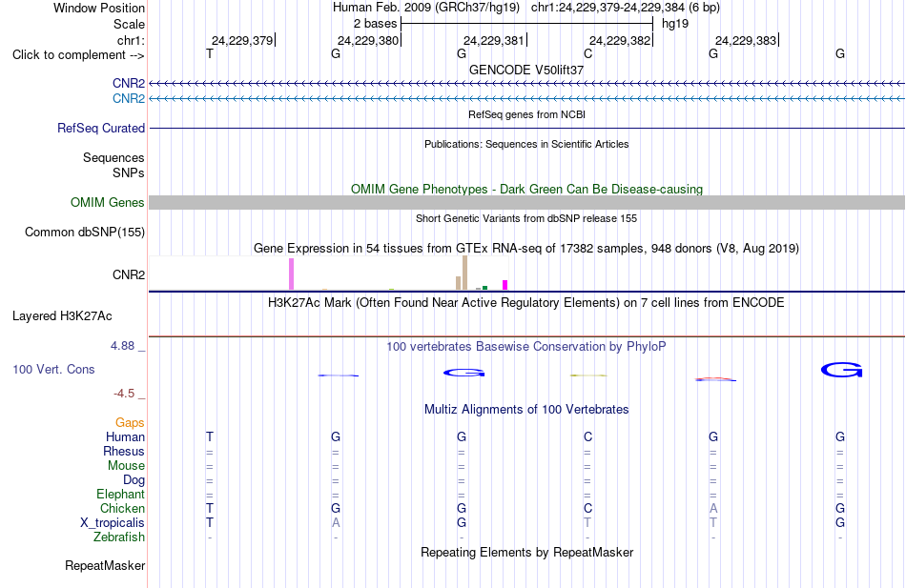Click the large blue G PhyloP logo
Image resolution: width=906 pixels, height=588 pixels.
click(841, 370)
